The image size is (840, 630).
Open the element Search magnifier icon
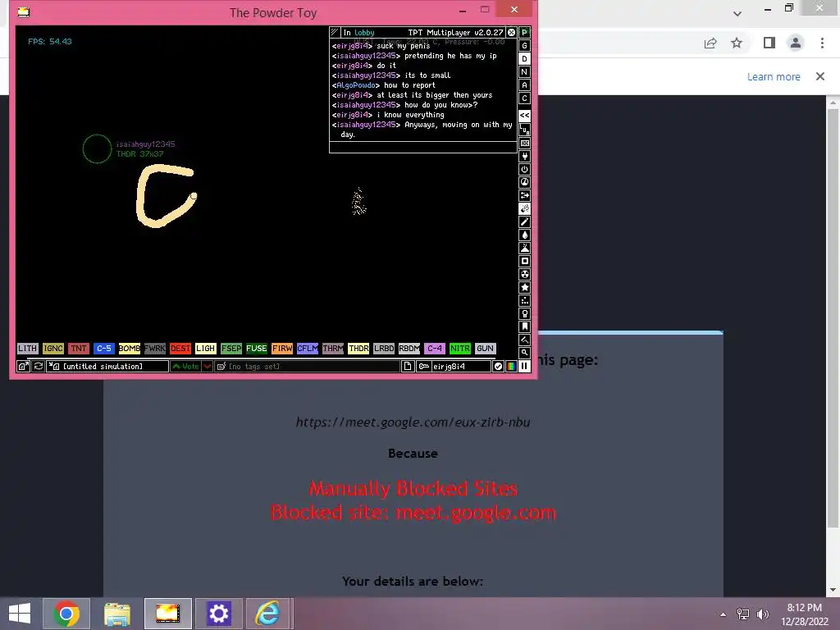pyautogui.click(x=524, y=353)
